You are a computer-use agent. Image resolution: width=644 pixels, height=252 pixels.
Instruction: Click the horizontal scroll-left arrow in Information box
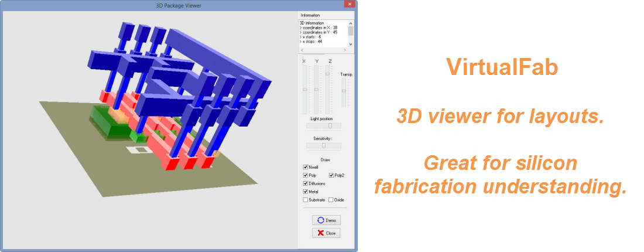302,50
